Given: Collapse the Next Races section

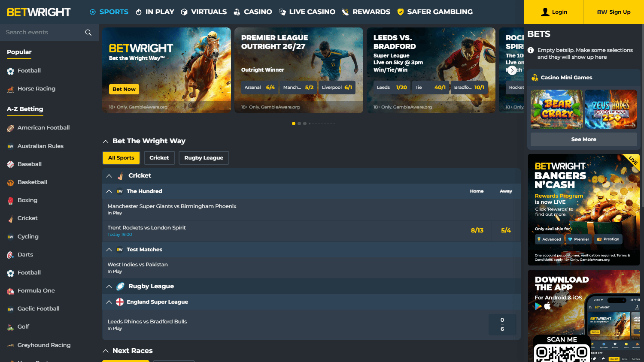Looking at the screenshot, I should tap(106, 351).
